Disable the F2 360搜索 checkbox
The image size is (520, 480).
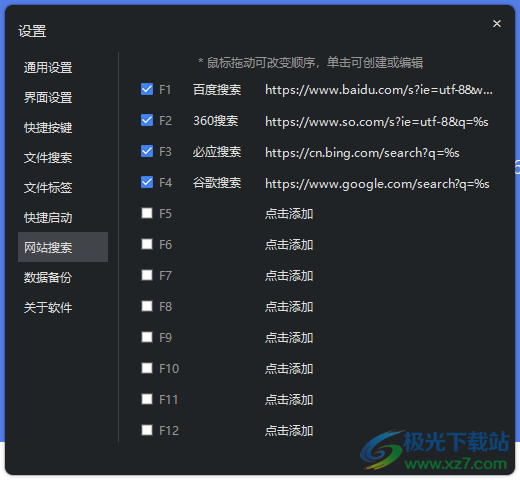coord(147,120)
